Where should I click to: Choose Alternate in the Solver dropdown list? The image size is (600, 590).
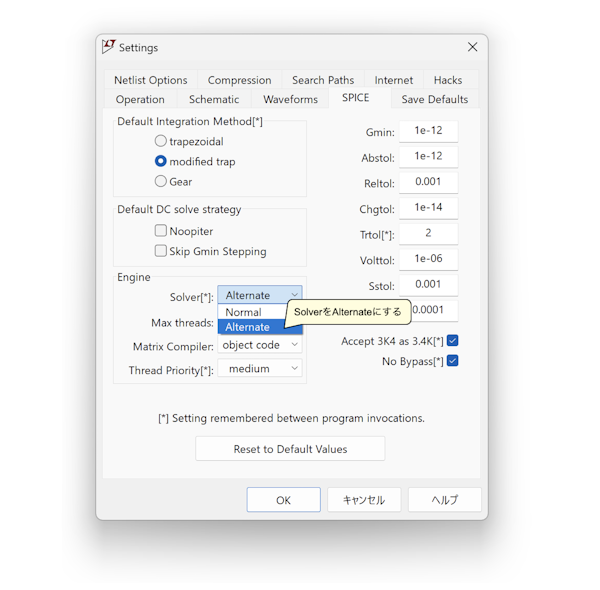coord(248,327)
